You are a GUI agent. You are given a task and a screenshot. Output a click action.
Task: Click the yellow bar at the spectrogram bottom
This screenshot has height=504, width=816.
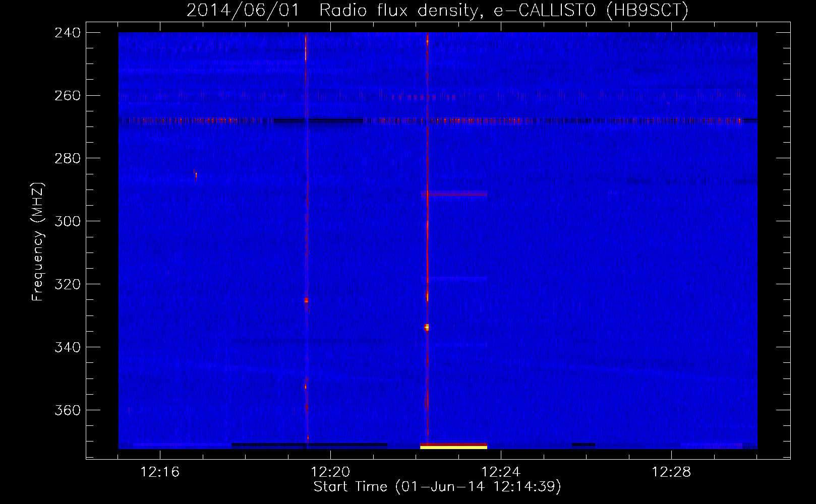click(x=453, y=447)
